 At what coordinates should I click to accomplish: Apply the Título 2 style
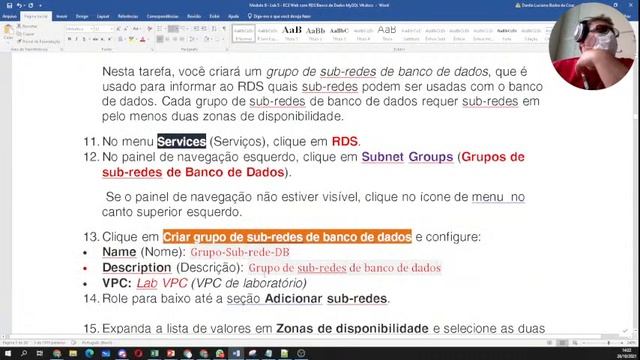315,33
